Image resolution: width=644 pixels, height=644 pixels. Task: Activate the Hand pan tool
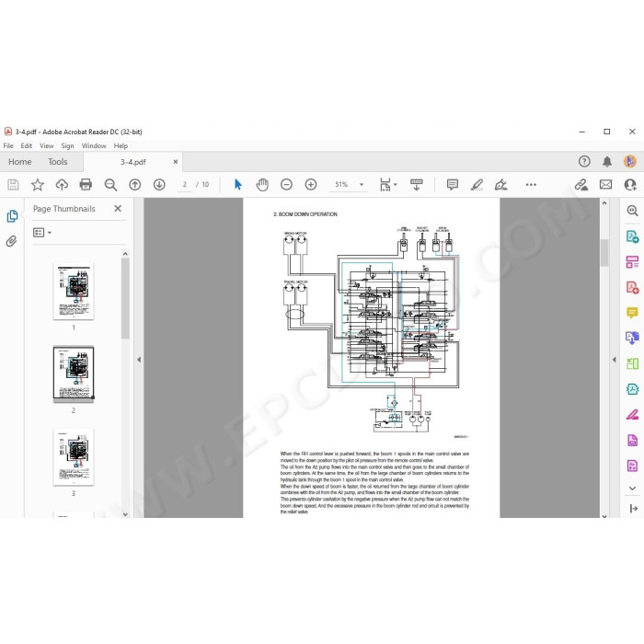262,184
